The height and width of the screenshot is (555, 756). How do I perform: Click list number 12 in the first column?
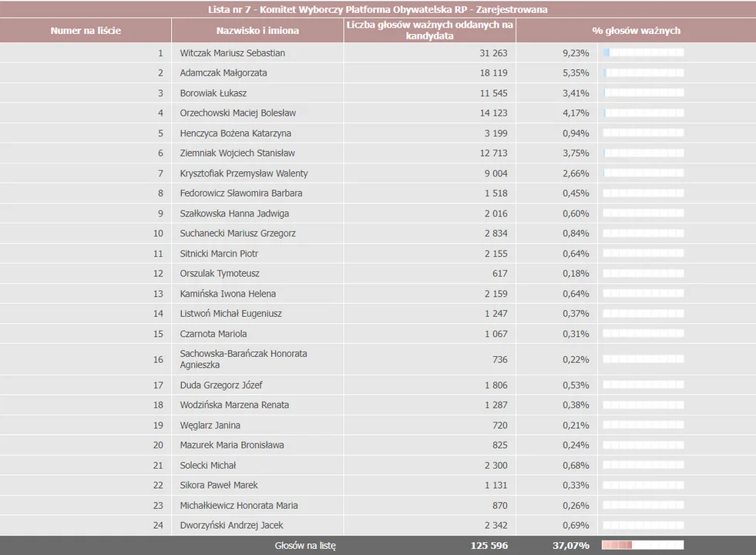(158, 274)
